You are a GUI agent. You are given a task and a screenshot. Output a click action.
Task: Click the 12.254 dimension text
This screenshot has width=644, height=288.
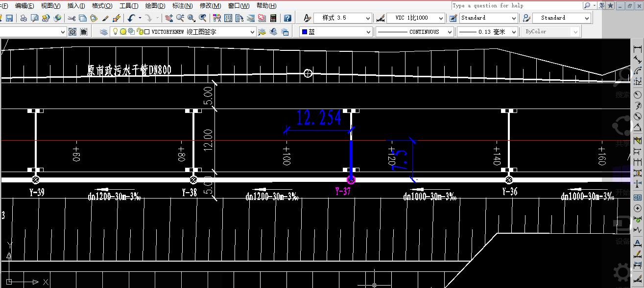coord(319,118)
